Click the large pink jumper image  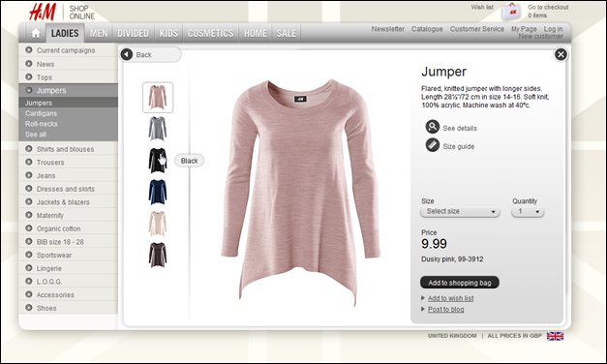point(300,192)
